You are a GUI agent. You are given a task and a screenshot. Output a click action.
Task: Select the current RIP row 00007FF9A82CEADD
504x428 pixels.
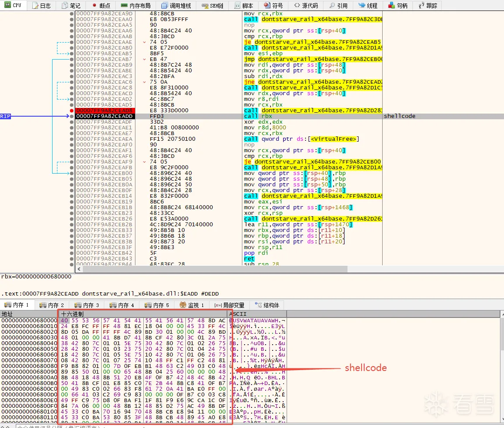(104, 116)
